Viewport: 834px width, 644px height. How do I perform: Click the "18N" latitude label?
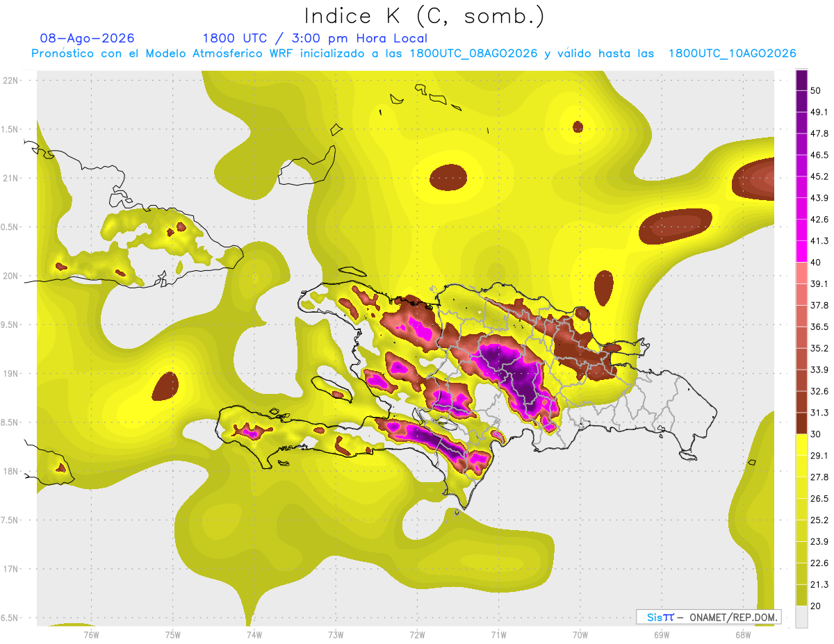tap(10, 471)
